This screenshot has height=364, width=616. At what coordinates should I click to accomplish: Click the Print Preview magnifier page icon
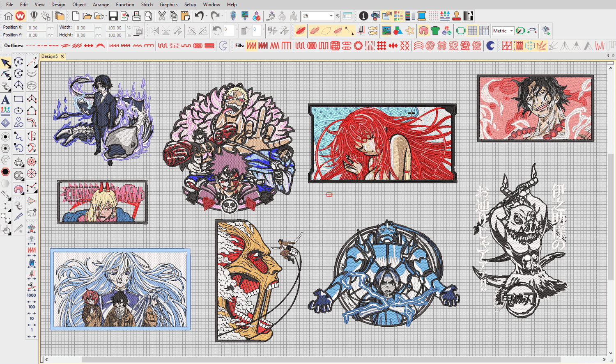pos(148,16)
